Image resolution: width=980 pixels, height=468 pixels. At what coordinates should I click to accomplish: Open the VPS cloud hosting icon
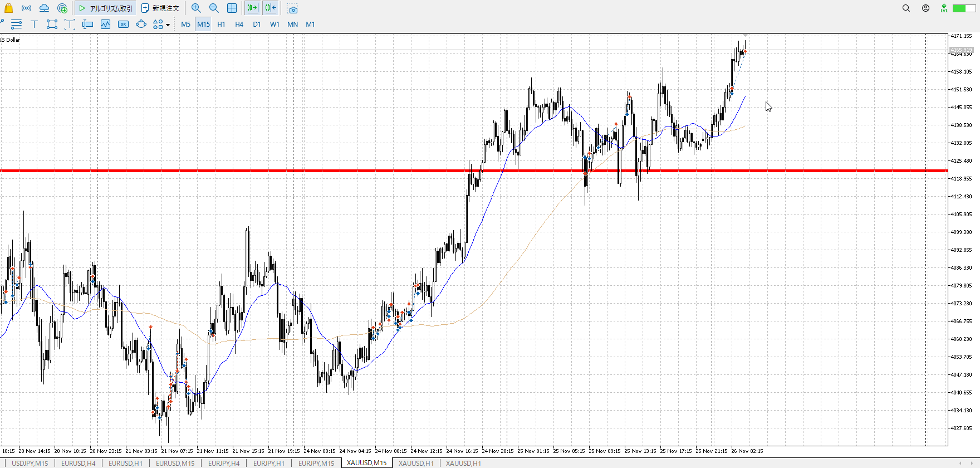[x=44, y=8]
